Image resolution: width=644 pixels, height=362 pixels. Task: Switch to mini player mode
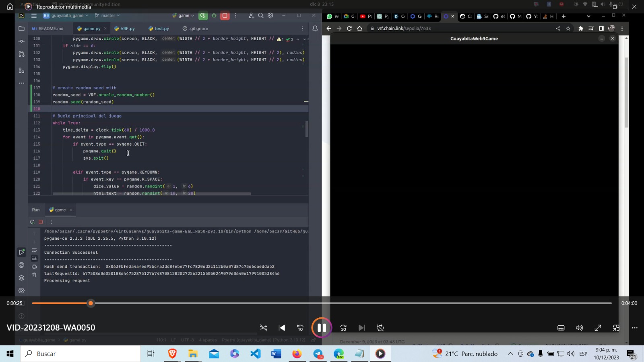(x=616, y=328)
